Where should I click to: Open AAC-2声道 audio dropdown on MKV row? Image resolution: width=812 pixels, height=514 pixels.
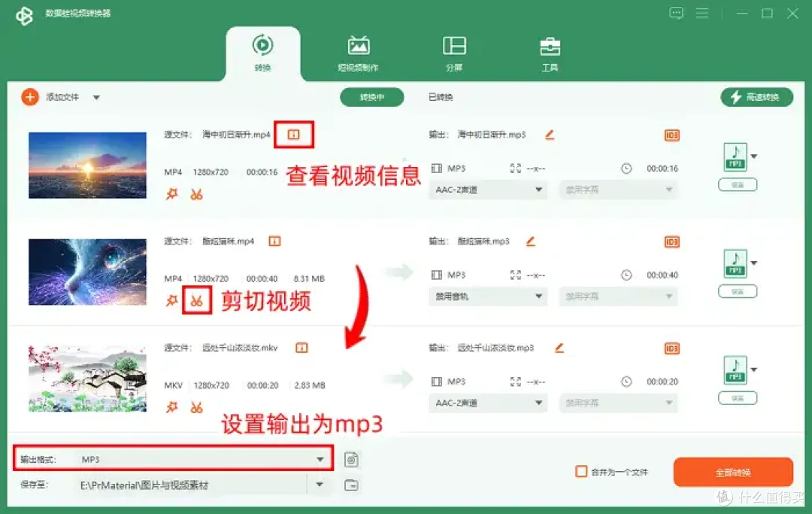point(488,403)
